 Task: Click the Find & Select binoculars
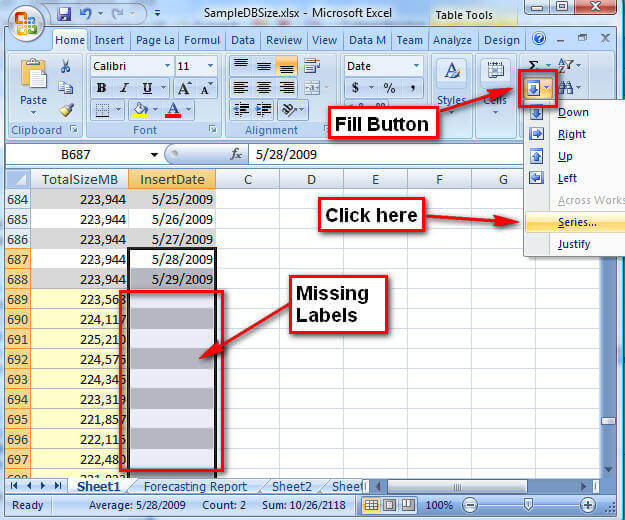566,88
